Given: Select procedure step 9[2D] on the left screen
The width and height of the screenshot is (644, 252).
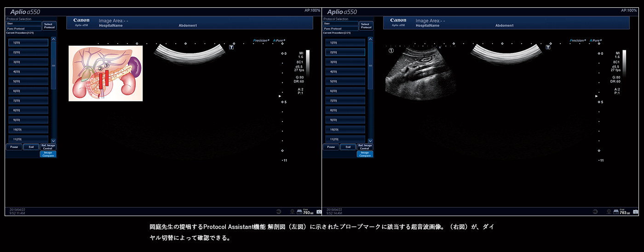Looking at the screenshot, I should coord(28,120).
